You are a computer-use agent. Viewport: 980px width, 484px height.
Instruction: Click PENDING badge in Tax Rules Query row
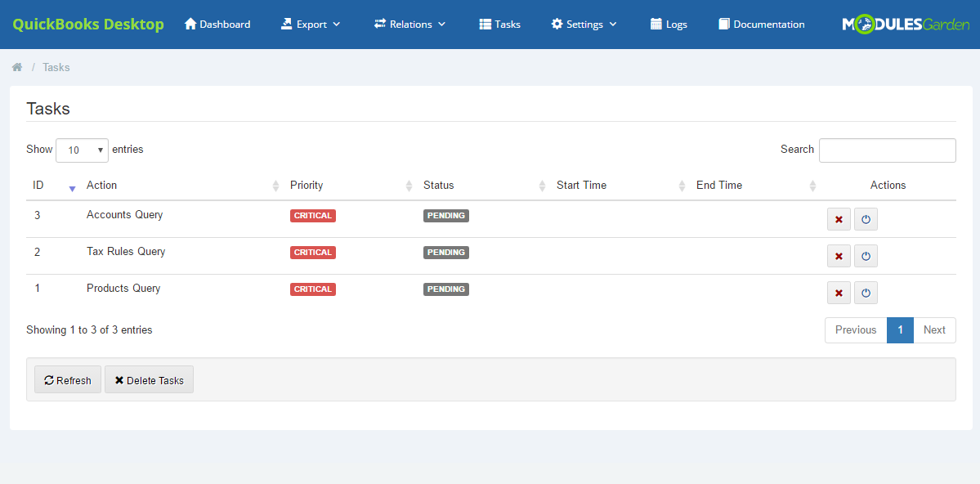coord(446,253)
